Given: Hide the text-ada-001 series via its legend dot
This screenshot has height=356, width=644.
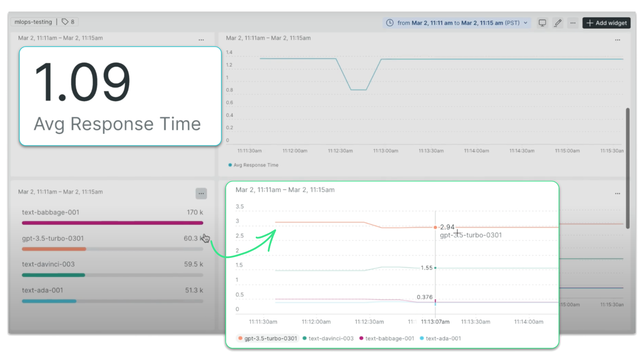Looking at the screenshot, I should (422, 339).
